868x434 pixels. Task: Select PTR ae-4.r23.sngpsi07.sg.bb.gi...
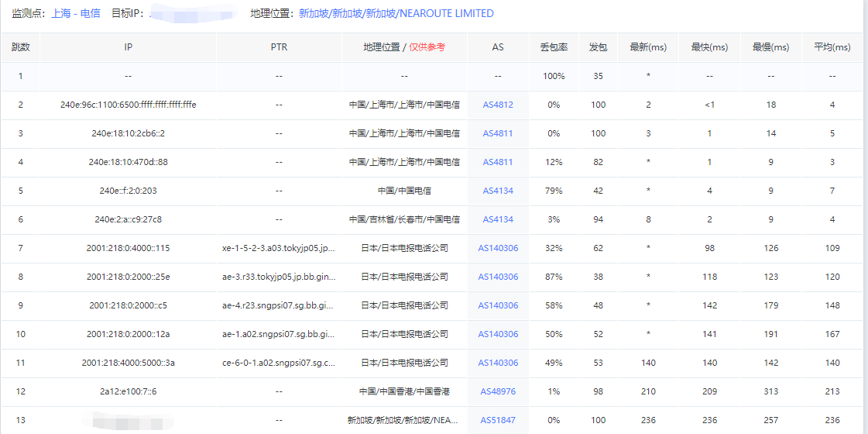(x=279, y=305)
